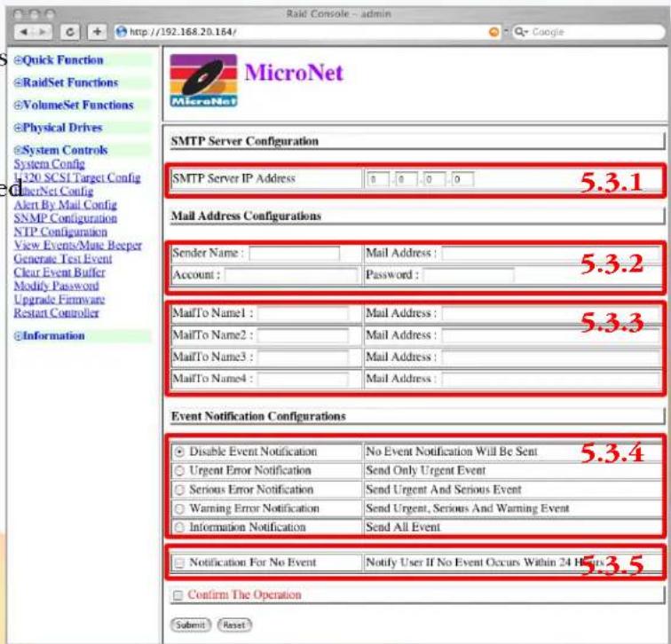Click the Password input field
Screen dimensions: 671x644
coord(469,275)
